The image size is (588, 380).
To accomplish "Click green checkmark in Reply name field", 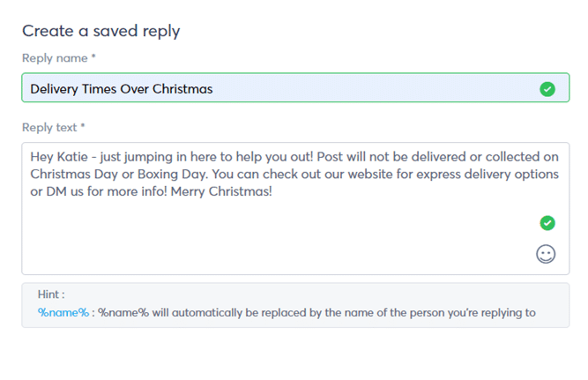I will 547,89.
